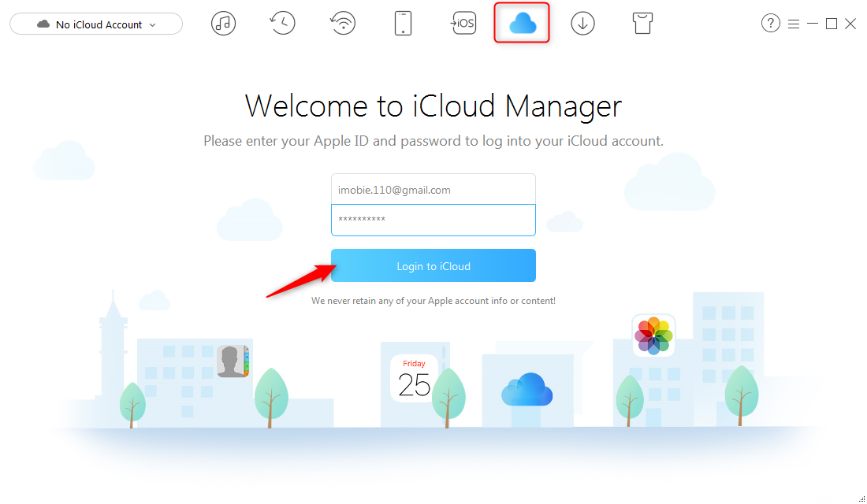Image resolution: width=867 pixels, height=504 pixels.
Task: Open the Air Backup Wi-Fi icon
Action: pos(343,23)
